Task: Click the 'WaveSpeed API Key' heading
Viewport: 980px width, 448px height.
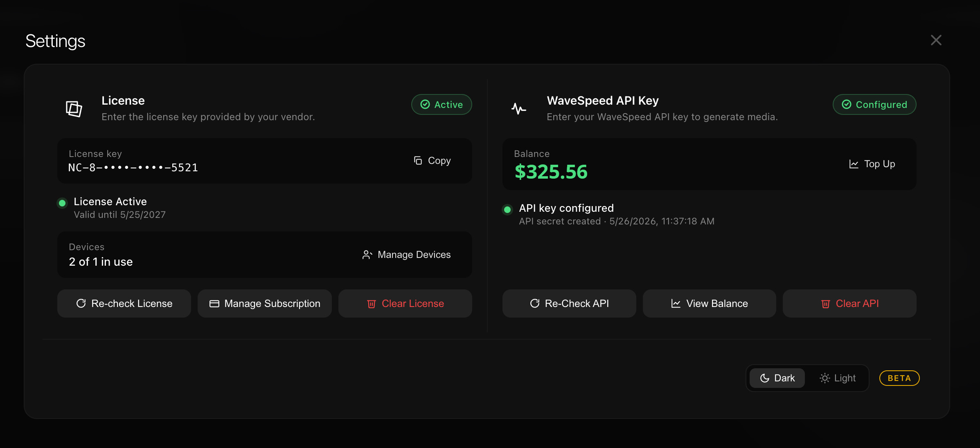Action: pyautogui.click(x=603, y=101)
